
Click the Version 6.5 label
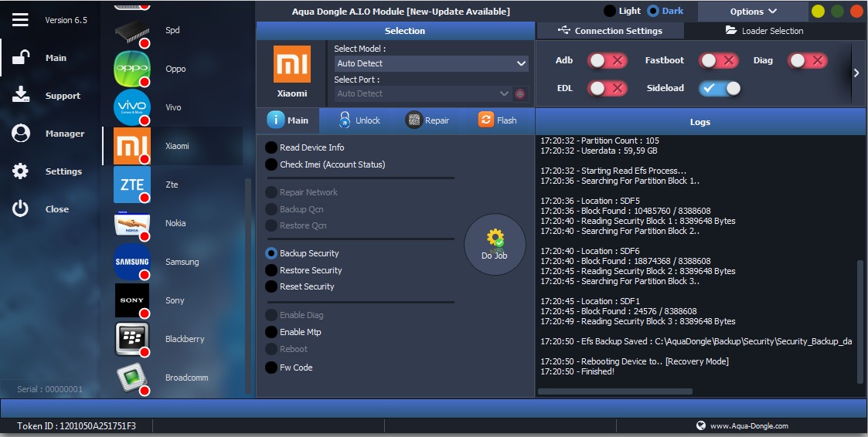[66, 20]
